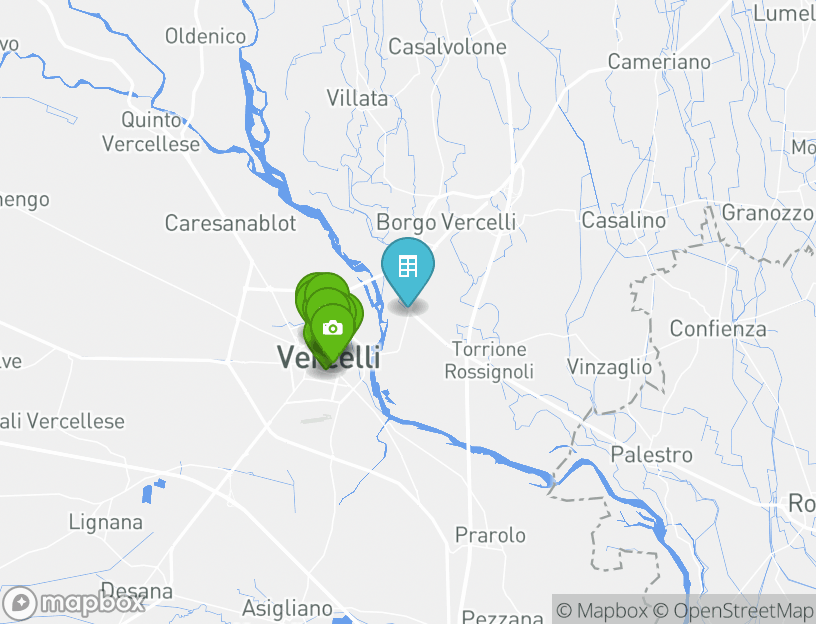Select the Casalvolone label
Screen dimensions: 816x624
coord(447,47)
